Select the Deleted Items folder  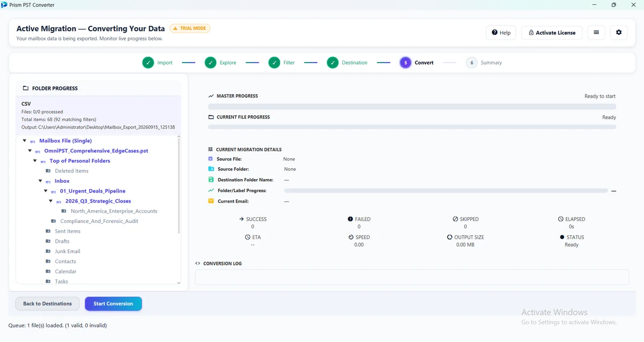71,171
